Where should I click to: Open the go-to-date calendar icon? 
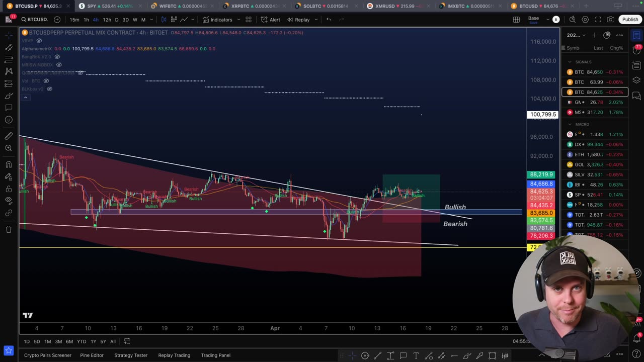pos(127,341)
